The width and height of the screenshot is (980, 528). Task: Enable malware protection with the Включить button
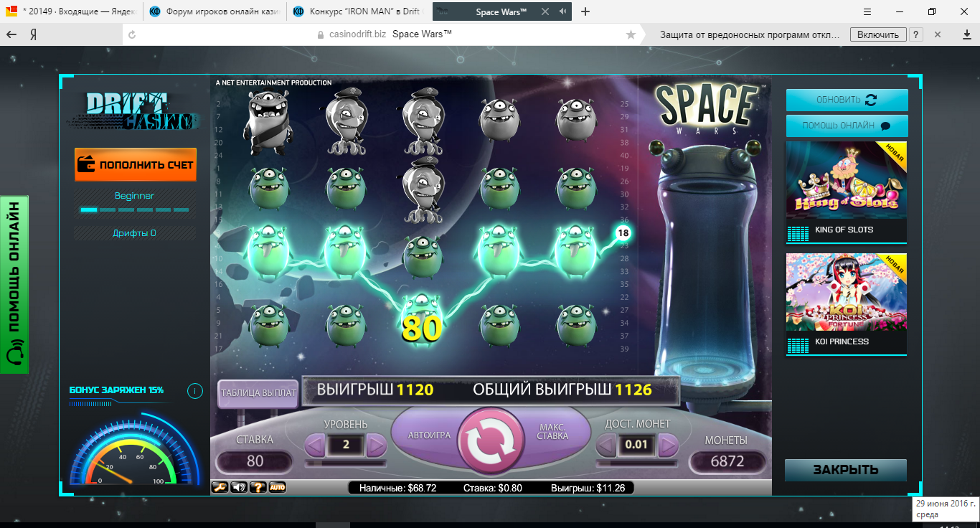877,34
